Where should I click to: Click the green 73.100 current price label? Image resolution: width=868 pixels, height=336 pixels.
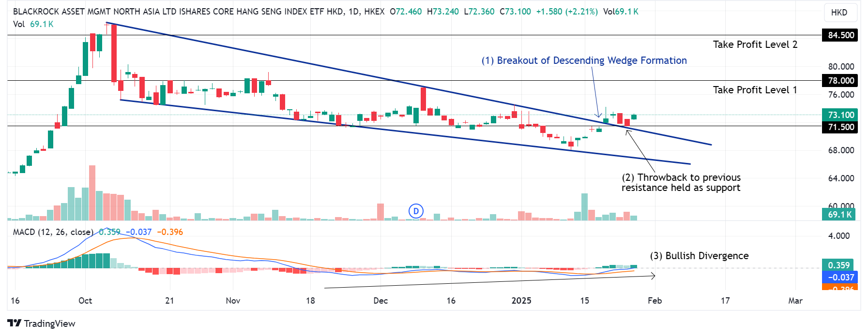click(840, 115)
